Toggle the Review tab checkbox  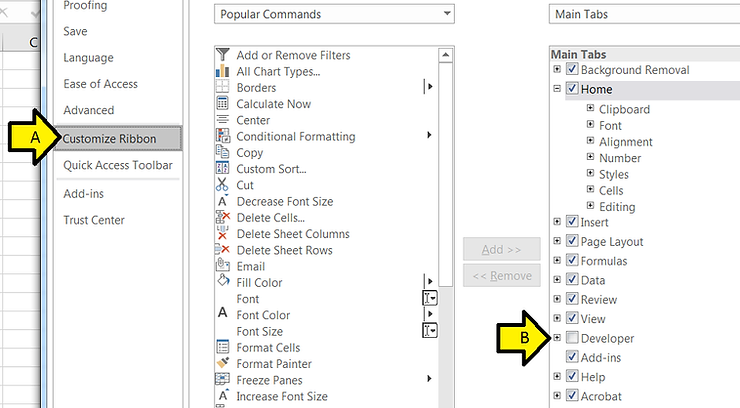(x=572, y=299)
